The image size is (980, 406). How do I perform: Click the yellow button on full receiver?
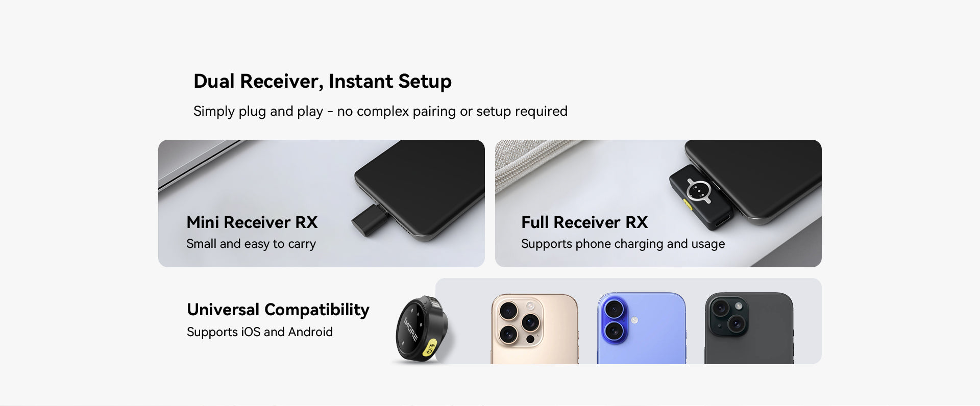tap(688, 205)
